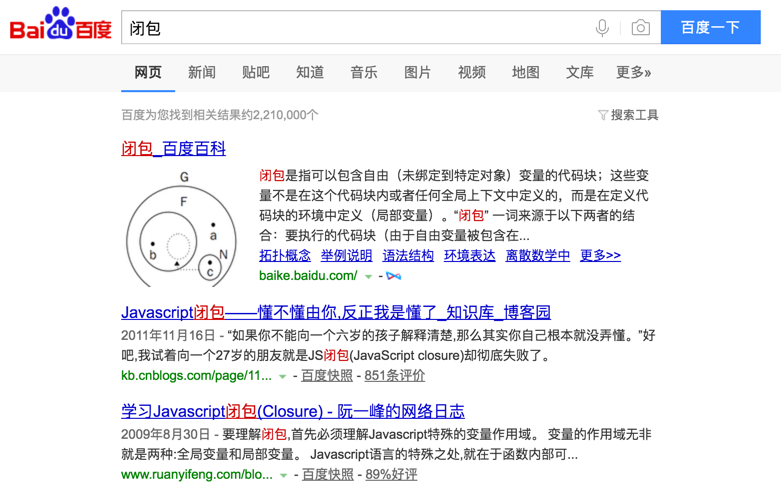Image resolution: width=781 pixels, height=490 pixels.
Task: Open 学习Javascript闭包(Closure) 阮一峰 result
Action: point(293,411)
